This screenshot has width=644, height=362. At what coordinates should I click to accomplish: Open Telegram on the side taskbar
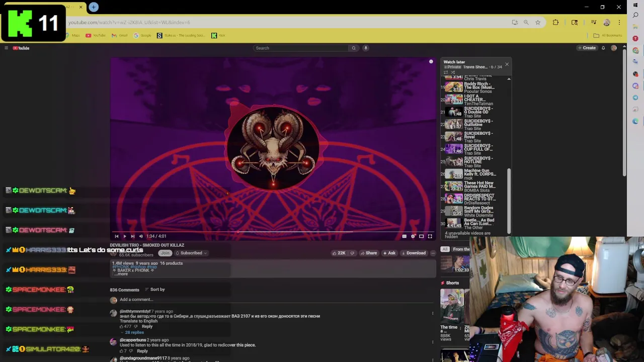pyautogui.click(x=635, y=98)
